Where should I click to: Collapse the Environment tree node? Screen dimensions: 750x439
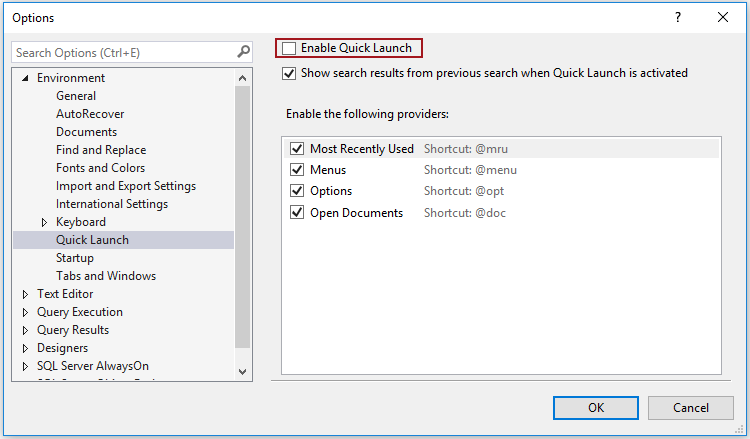(x=26, y=78)
